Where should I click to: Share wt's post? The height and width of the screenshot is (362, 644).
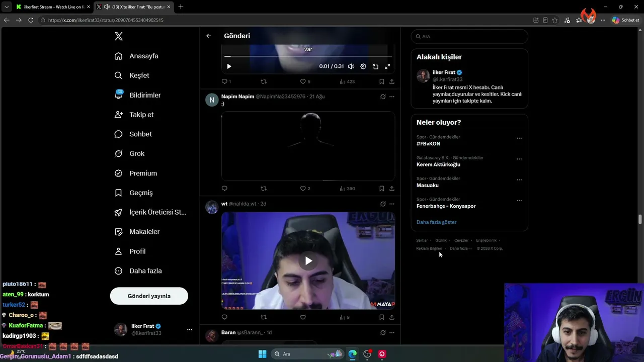click(392, 317)
